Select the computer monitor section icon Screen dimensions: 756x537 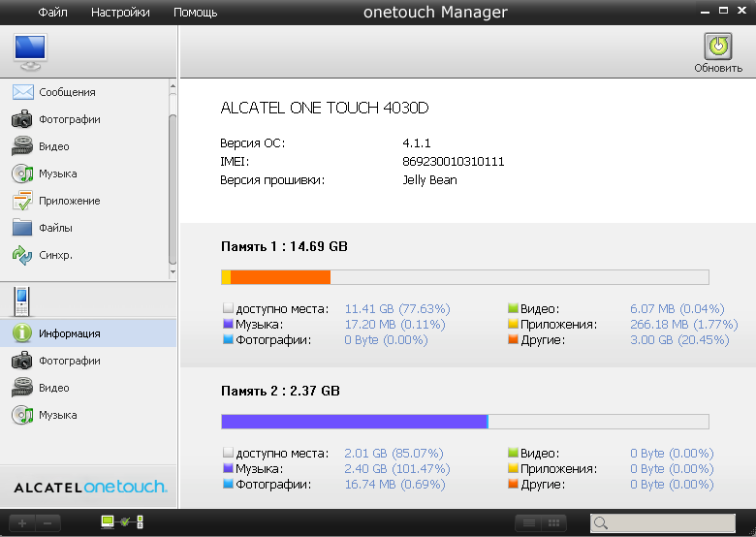point(30,51)
